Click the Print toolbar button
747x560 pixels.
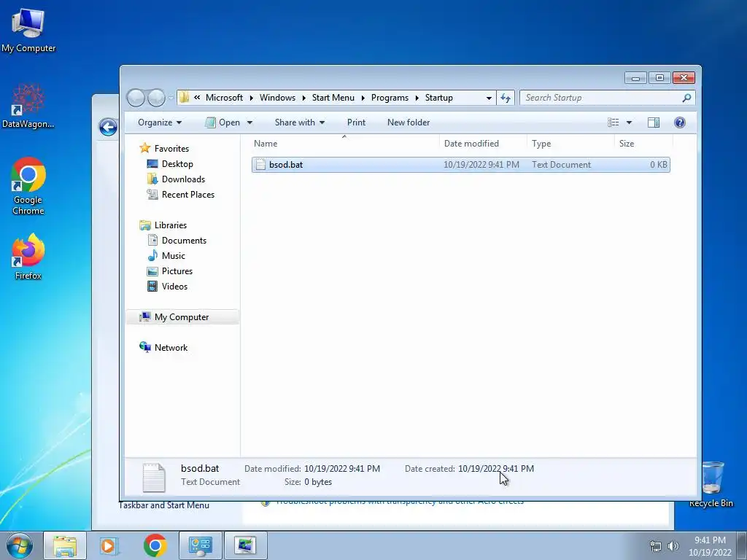click(x=356, y=122)
